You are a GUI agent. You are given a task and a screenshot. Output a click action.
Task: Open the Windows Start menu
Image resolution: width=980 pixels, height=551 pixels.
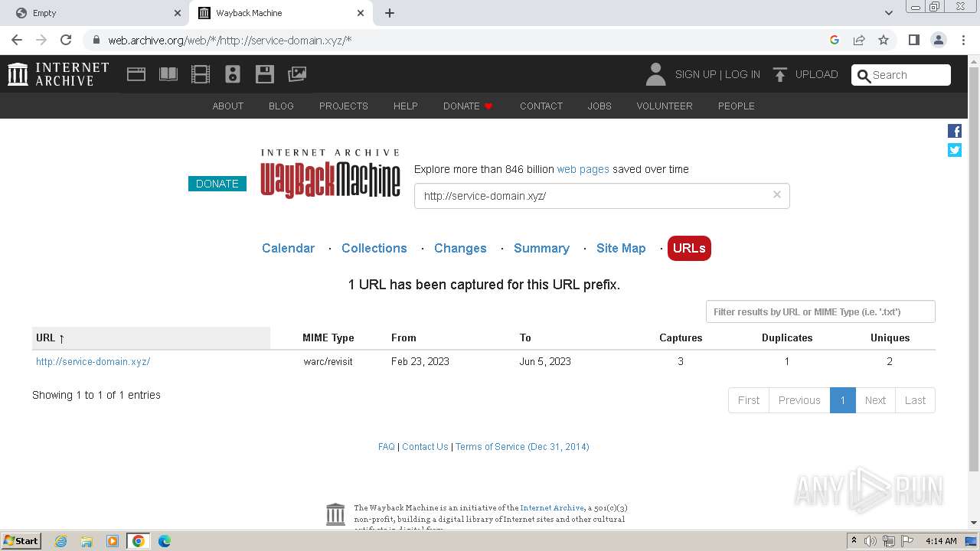[x=21, y=541]
